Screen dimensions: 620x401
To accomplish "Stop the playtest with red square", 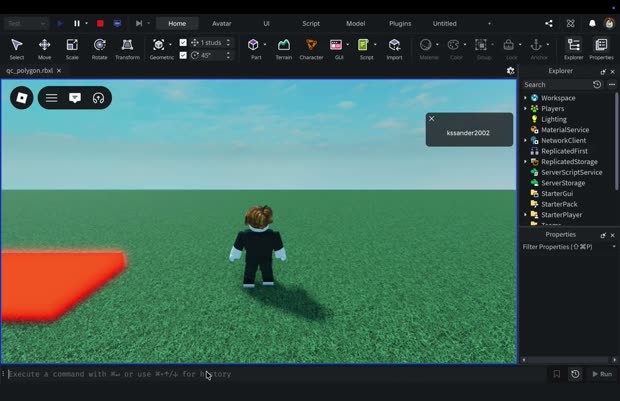I will [x=100, y=23].
